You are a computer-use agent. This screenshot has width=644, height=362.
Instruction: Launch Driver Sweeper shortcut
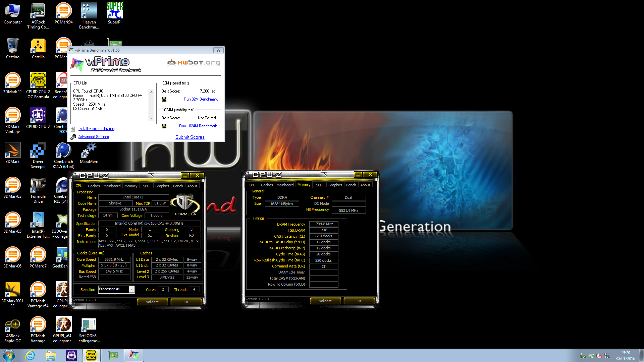38,156
